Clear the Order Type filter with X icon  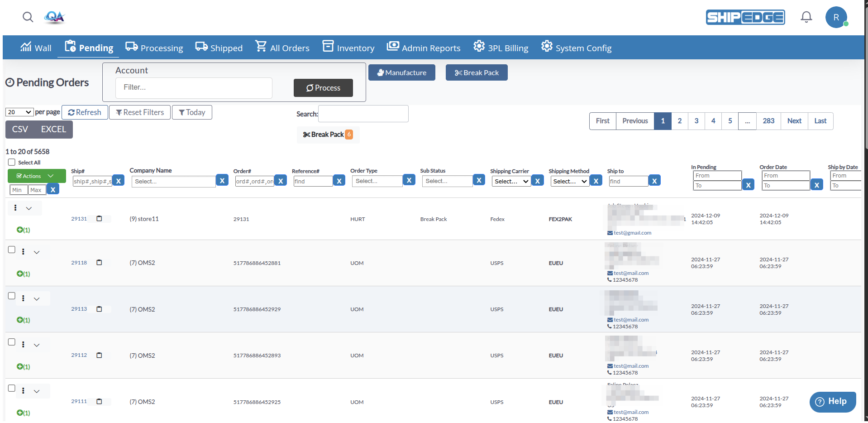pos(409,180)
